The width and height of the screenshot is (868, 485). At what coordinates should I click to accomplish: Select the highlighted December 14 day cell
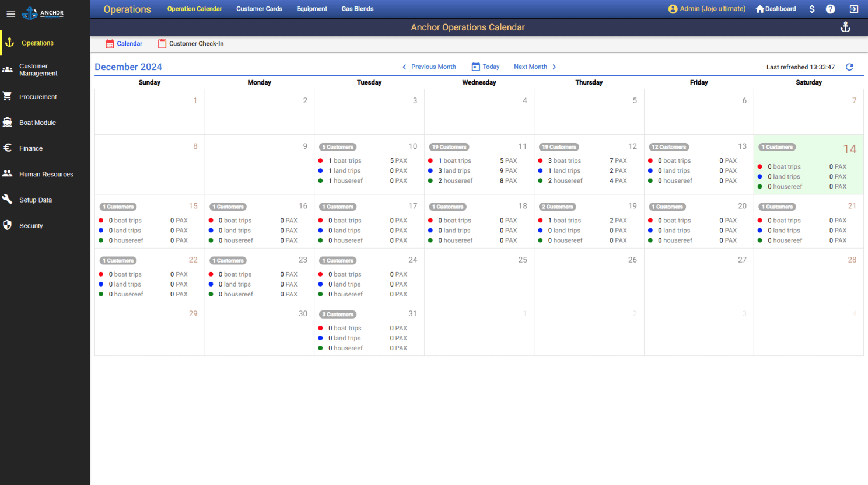pos(808,166)
